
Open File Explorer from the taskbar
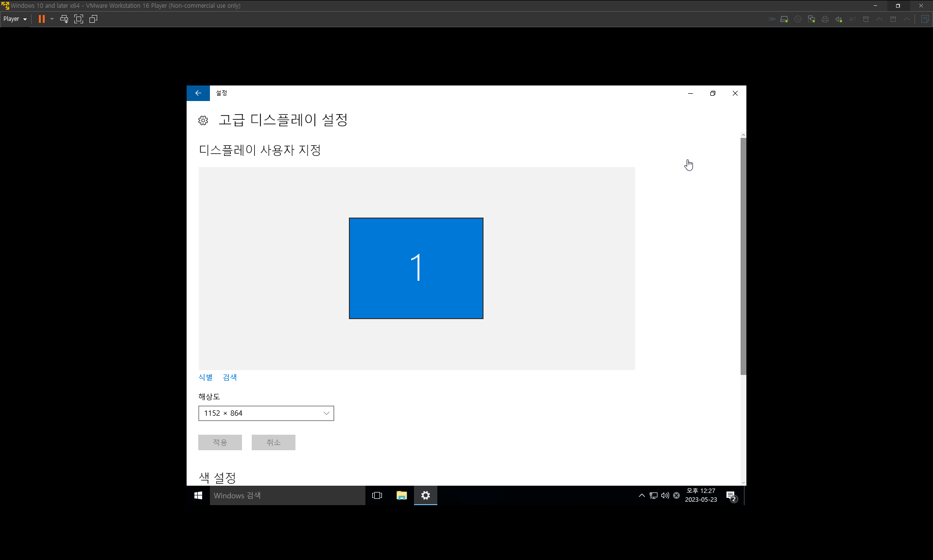[x=401, y=495]
